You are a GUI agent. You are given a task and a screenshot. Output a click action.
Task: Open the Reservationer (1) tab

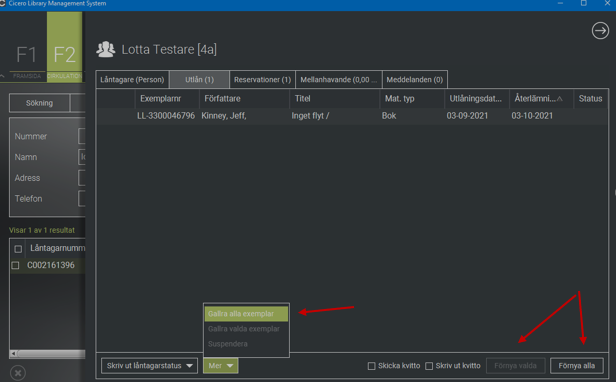point(262,79)
